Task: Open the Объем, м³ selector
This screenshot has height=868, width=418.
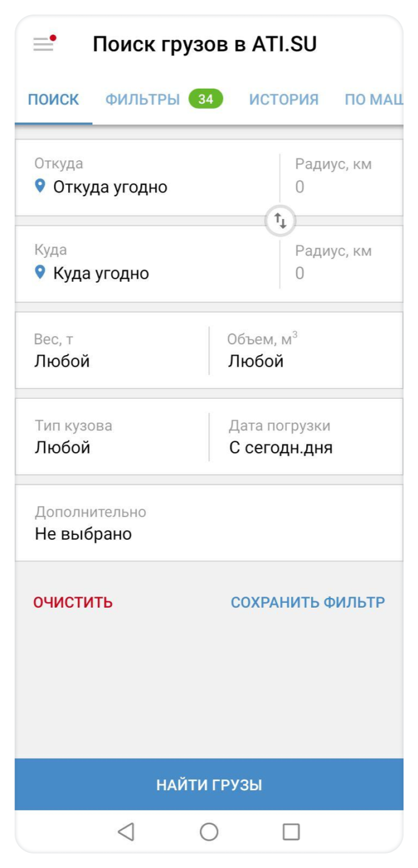Action: pos(305,351)
